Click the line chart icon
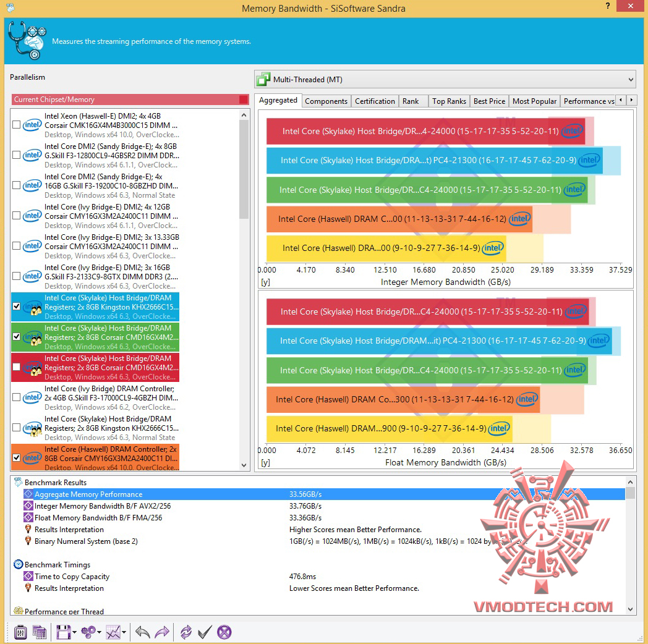The width and height of the screenshot is (648, 644). tap(113, 632)
